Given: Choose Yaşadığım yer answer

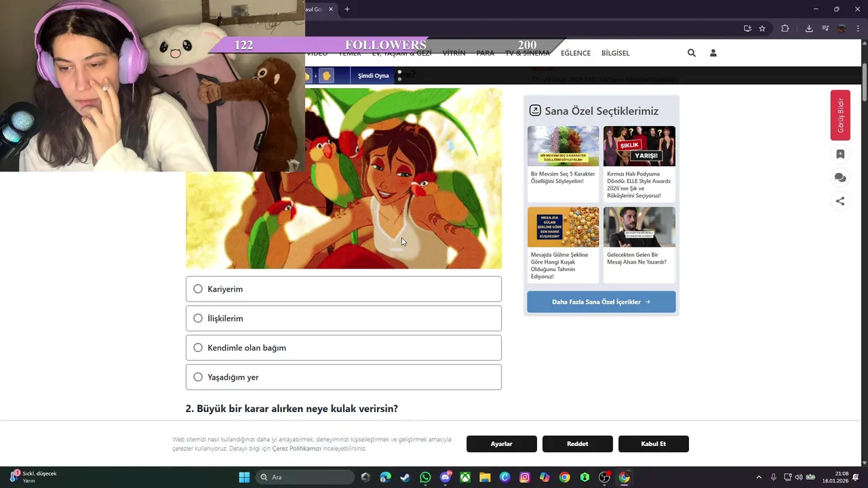Looking at the screenshot, I should pos(343,377).
